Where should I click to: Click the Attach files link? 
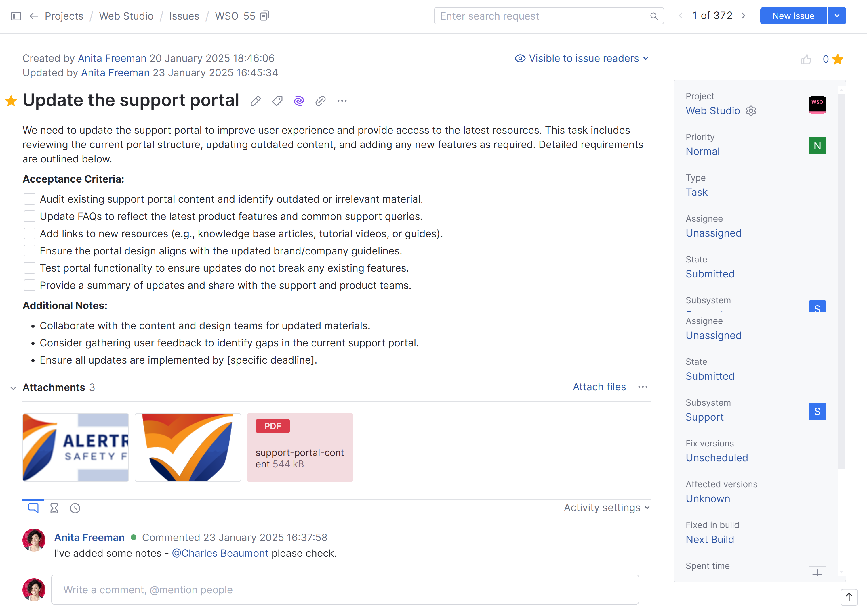point(599,387)
